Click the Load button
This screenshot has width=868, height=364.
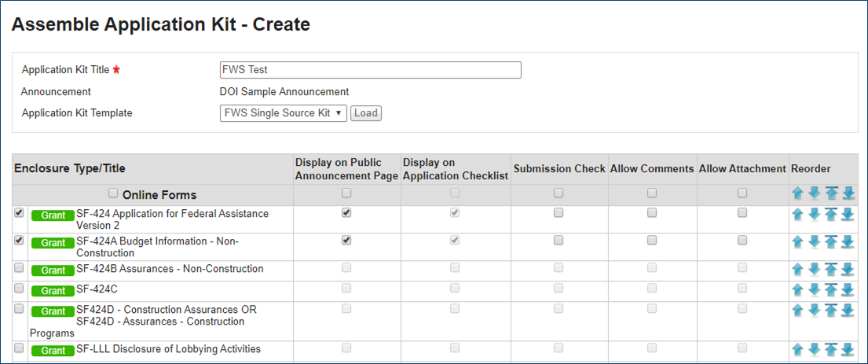coord(365,113)
